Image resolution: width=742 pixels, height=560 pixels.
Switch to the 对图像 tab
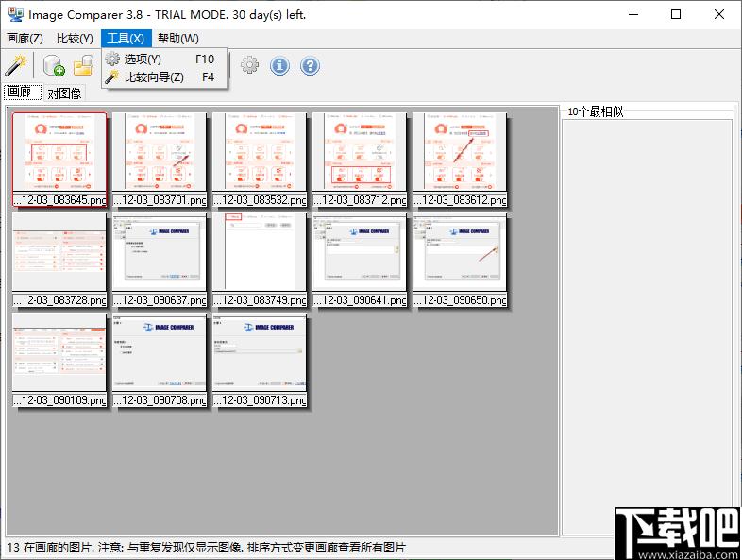[x=64, y=93]
